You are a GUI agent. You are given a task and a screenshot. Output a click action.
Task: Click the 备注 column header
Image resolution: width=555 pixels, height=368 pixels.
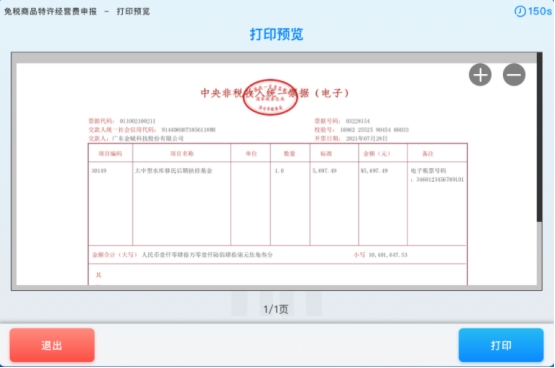(x=428, y=154)
